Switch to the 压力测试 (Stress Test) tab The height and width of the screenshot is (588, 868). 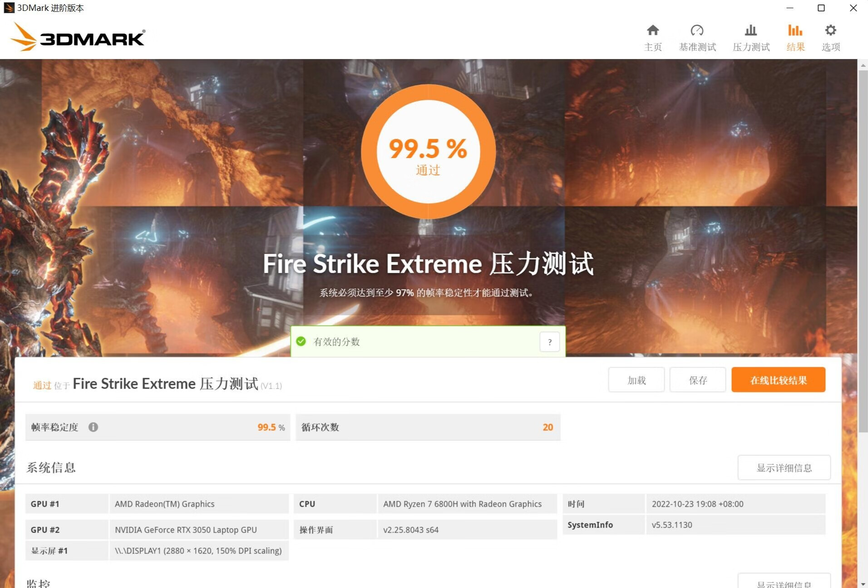[750, 36]
